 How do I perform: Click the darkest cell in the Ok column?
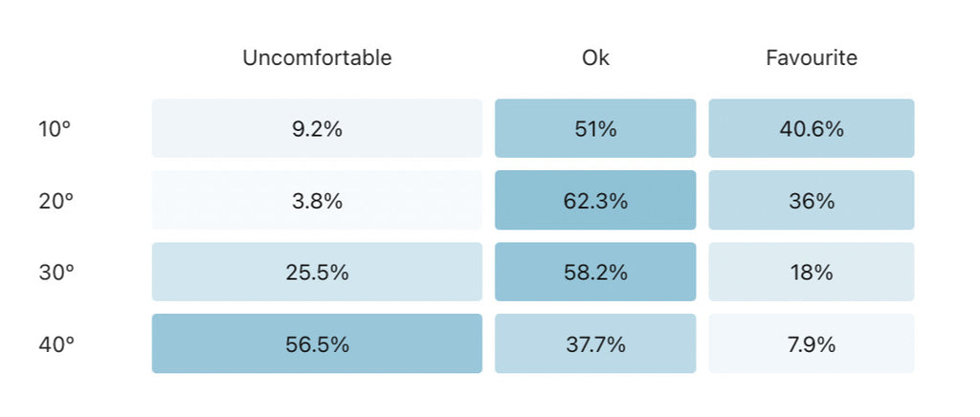(x=595, y=201)
